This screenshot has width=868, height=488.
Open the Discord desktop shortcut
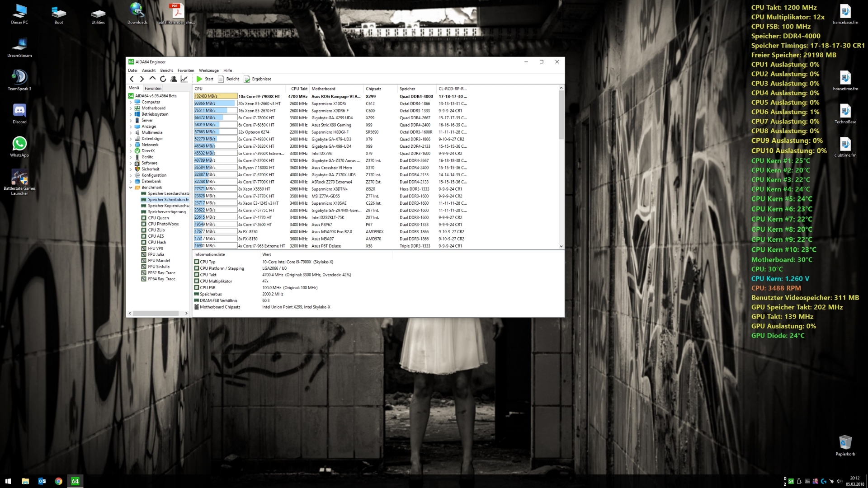[19, 114]
